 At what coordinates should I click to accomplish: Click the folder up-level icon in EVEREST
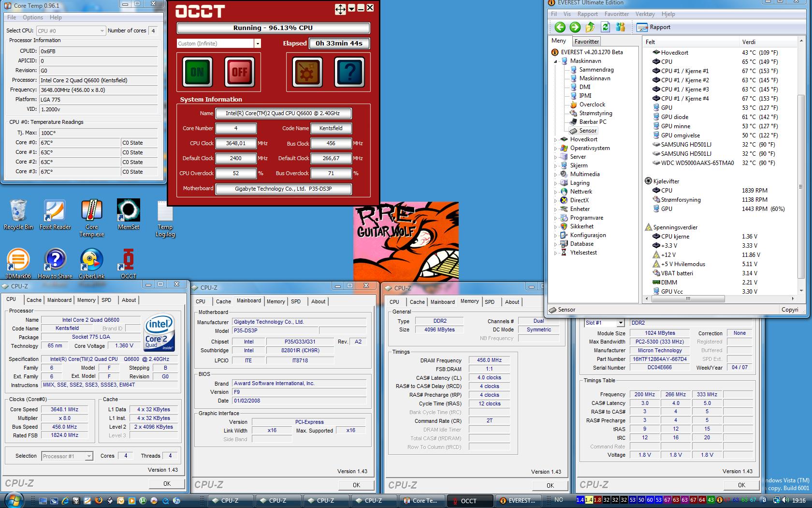click(590, 27)
